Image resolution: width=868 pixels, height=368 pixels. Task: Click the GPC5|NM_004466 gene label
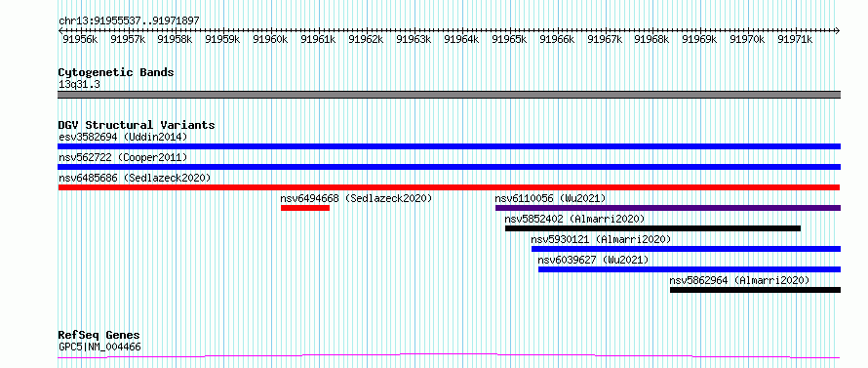point(99,347)
